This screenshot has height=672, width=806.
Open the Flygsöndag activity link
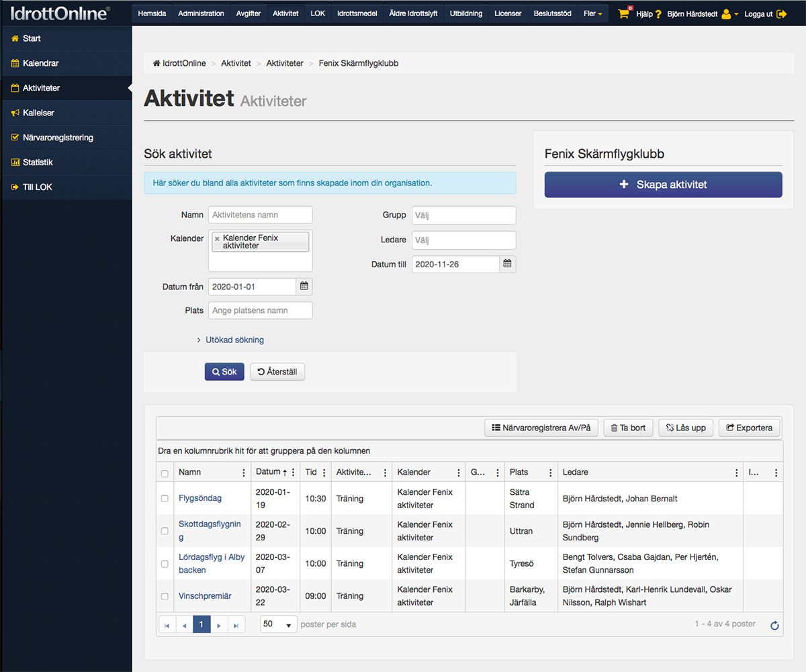200,499
